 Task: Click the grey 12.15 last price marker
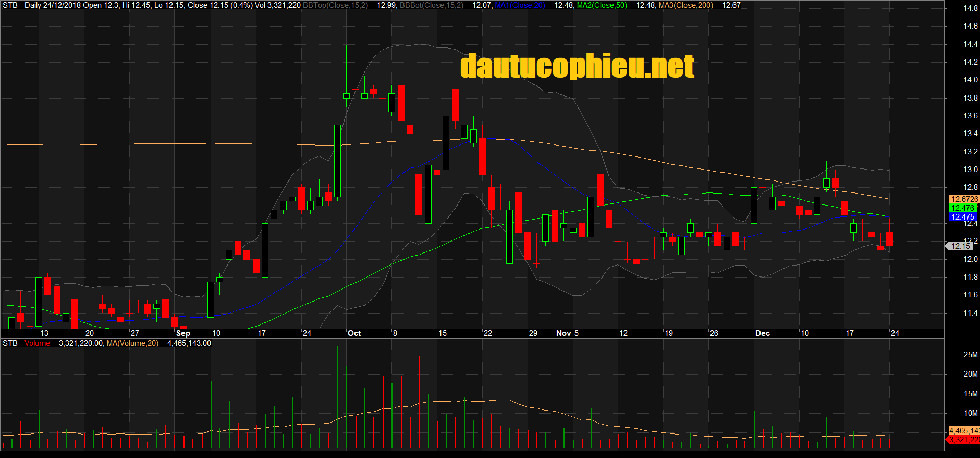(960, 246)
